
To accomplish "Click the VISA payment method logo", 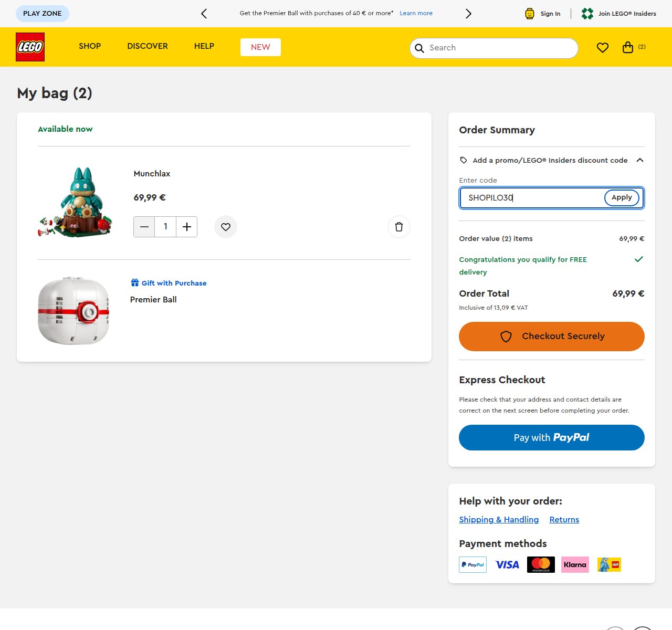I will (x=507, y=564).
